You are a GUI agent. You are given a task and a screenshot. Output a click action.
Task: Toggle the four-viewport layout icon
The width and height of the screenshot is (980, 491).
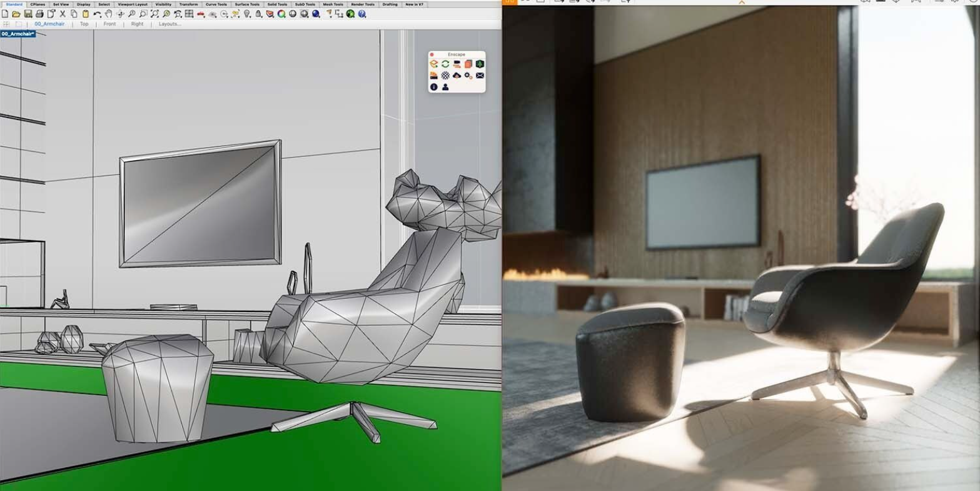pos(189,14)
